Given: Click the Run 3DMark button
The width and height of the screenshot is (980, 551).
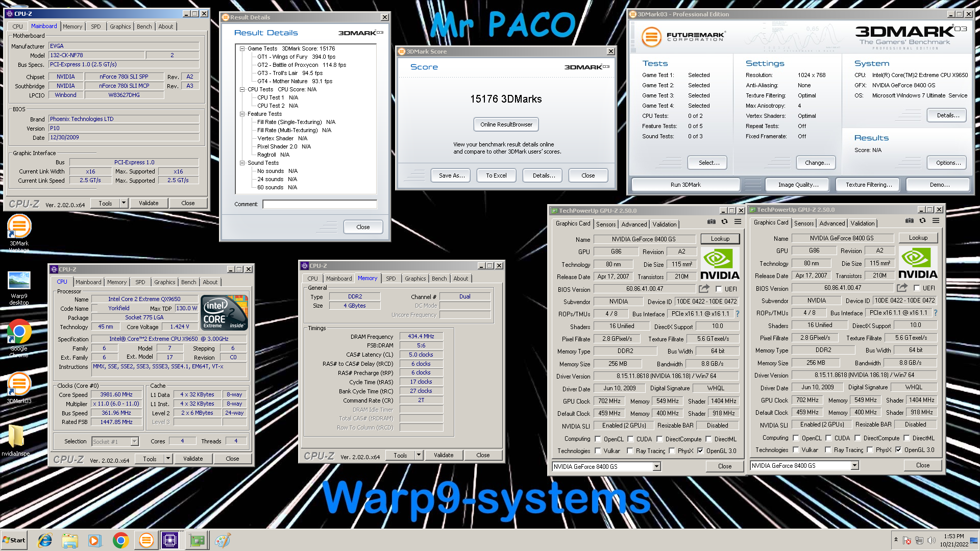Looking at the screenshot, I should pyautogui.click(x=685, y=185).
